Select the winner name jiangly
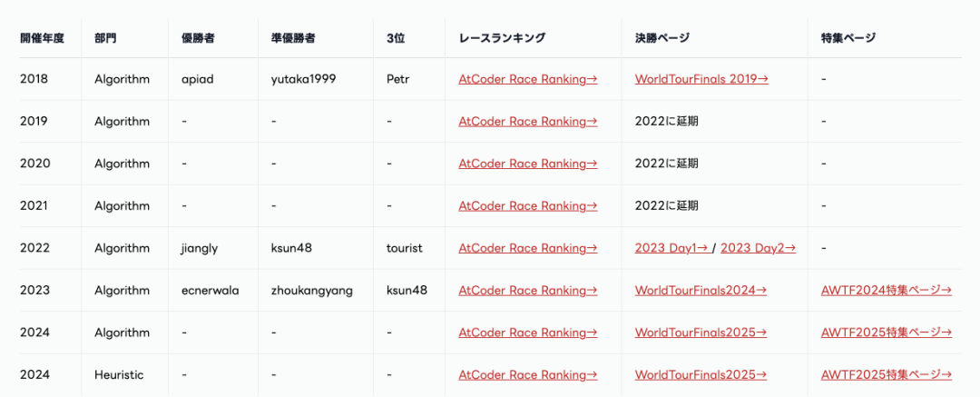This screenshot has width=980, height=397. [x=201, y=248]
